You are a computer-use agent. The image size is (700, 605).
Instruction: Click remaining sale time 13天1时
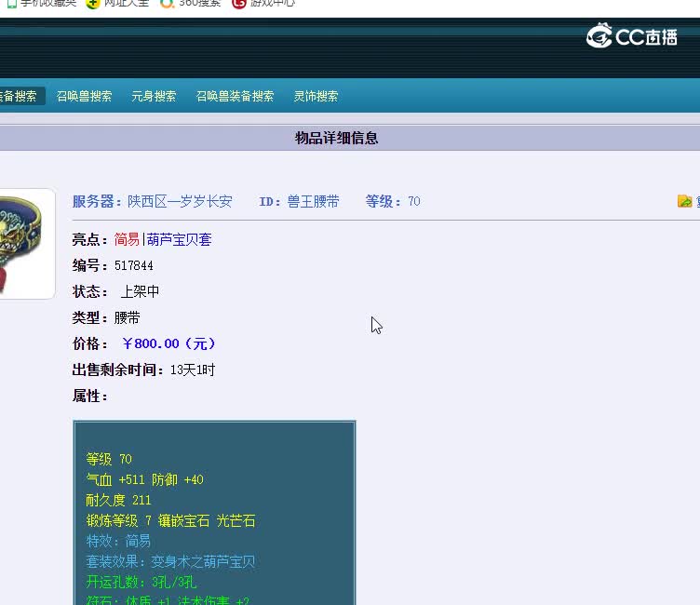click(193, 370)
